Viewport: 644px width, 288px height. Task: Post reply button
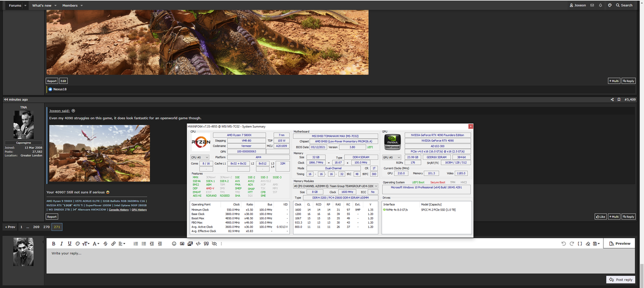point(620,279)
